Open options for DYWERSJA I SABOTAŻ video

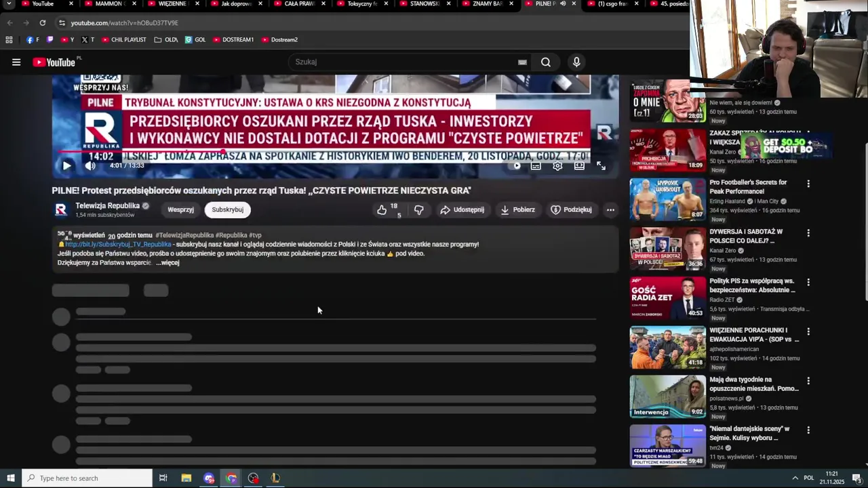808,233
